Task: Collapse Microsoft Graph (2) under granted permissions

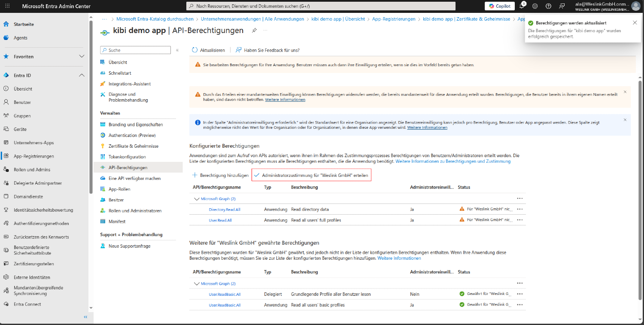Action: [x=197, y=283]
